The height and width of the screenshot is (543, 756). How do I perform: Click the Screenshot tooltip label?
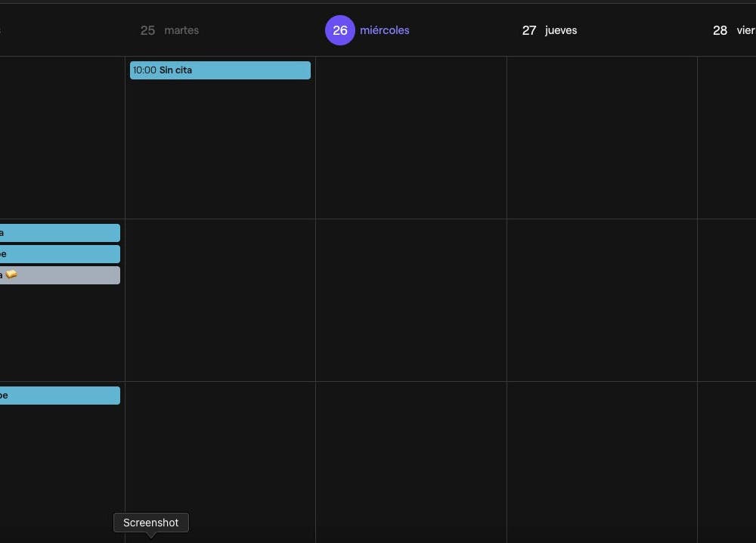point(151,523)
